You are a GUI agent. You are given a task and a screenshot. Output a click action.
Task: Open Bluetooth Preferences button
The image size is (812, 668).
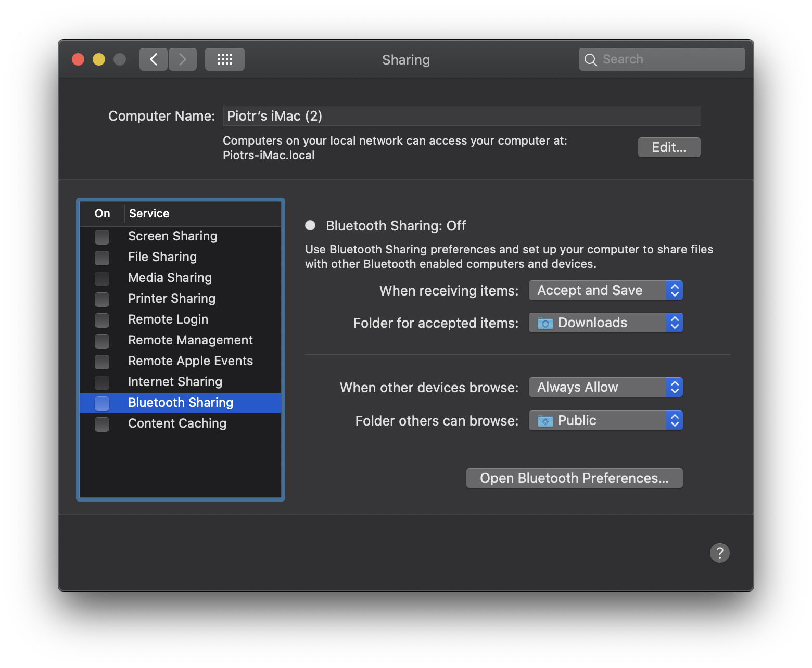point(574,478)
